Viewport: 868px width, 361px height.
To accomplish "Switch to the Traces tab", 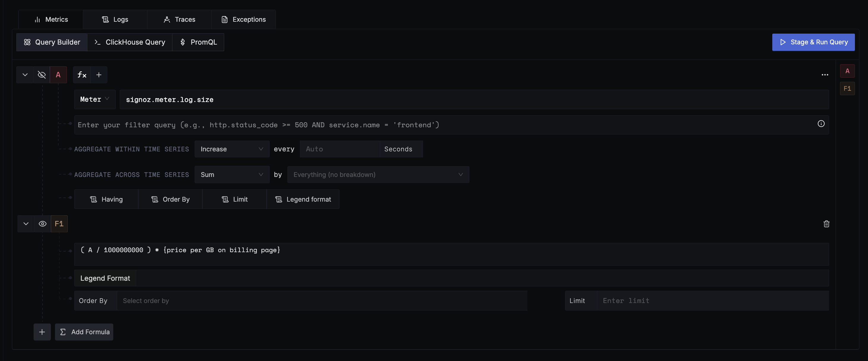I will (x=179, y=20).
